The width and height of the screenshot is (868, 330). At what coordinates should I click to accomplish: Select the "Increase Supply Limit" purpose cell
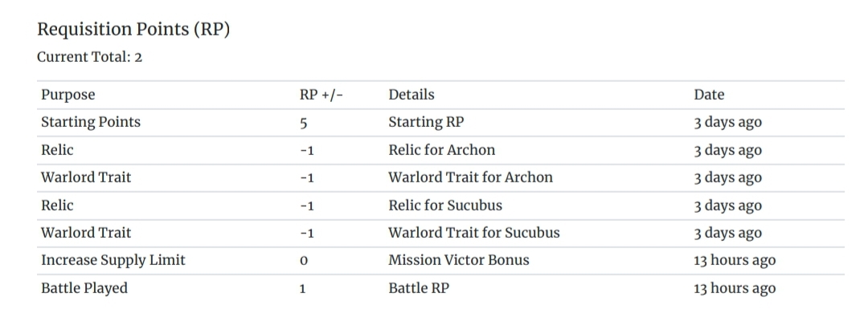click(x=113, y=260)
